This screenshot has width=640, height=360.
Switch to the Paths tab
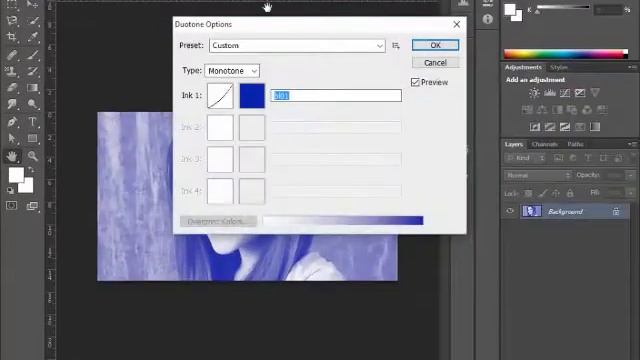[576, 144]
